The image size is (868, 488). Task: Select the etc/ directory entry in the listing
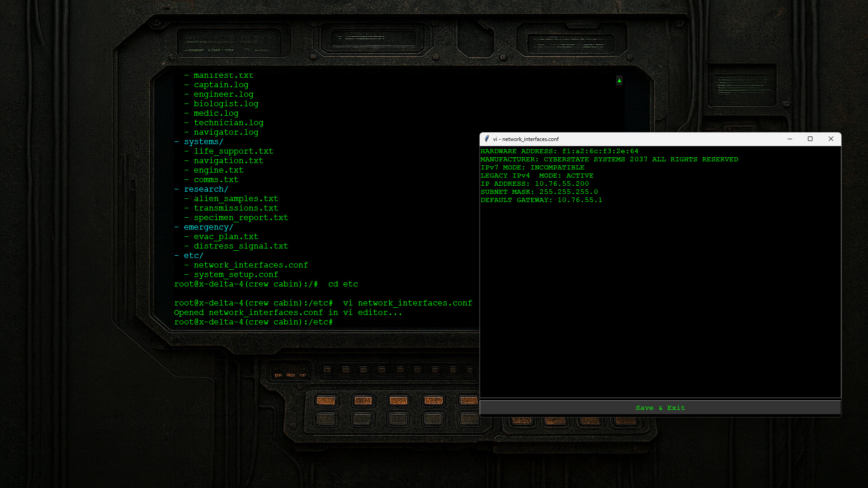tap(193, 255)
